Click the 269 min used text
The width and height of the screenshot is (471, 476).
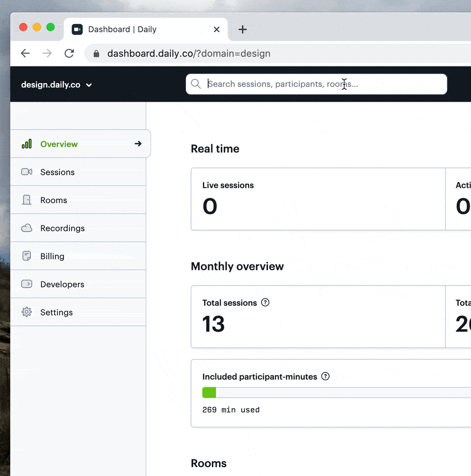pyautogui.click(x=231, y=410)
